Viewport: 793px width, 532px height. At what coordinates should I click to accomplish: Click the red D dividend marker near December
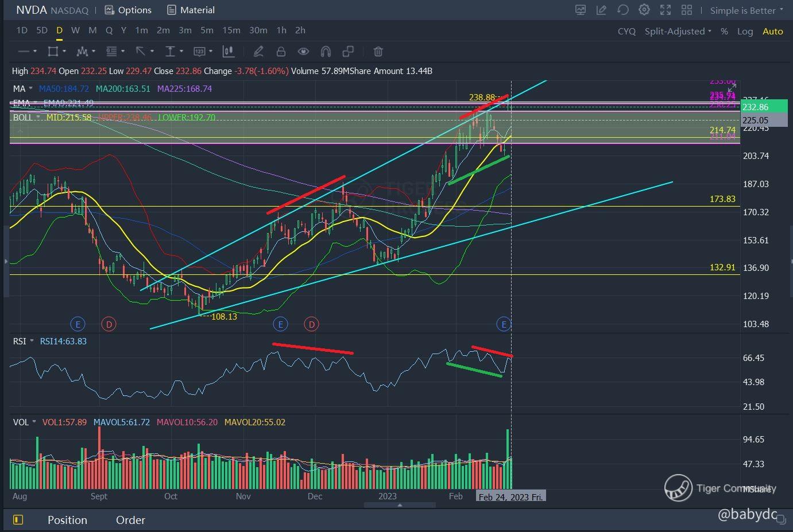[311, 324]
